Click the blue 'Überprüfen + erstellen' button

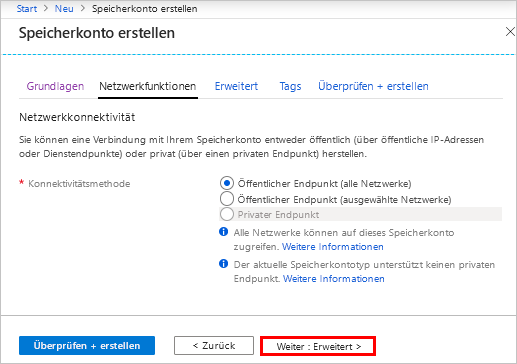[x=87, y=346]
